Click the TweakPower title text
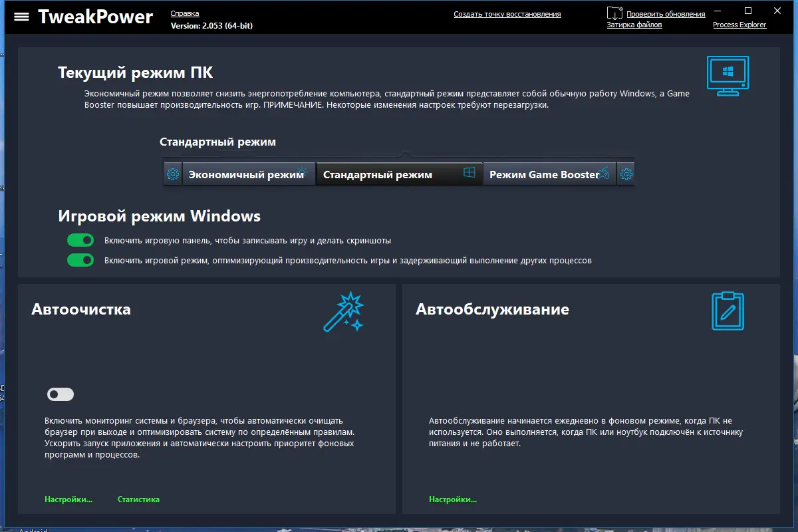 coord(96,17)
